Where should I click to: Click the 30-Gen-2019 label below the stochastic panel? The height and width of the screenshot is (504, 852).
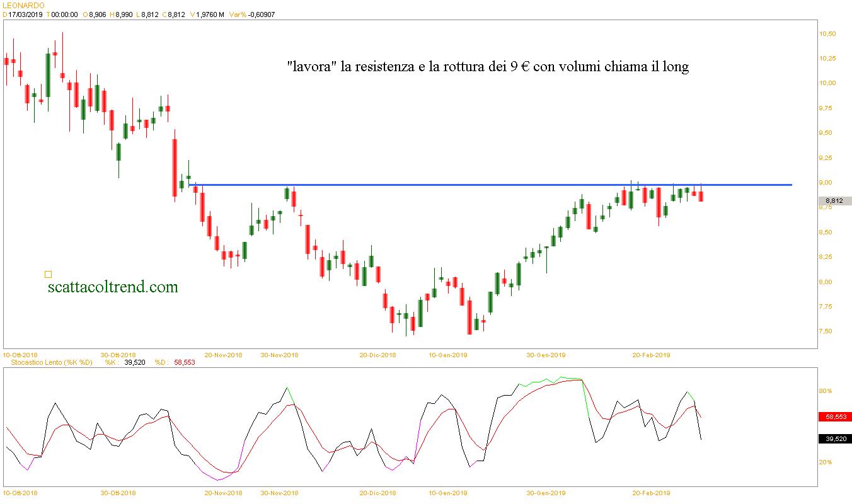pyautogui.click(x=546, y=493)
